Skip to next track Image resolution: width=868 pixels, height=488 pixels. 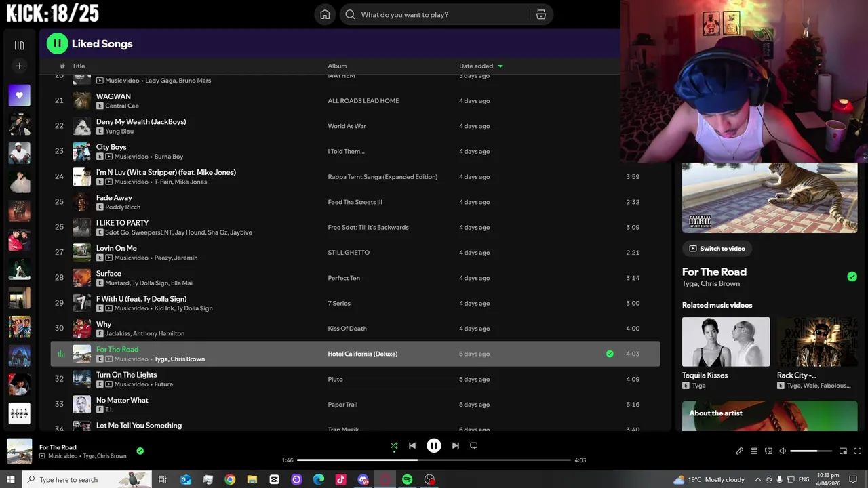[x=455, y=445]
